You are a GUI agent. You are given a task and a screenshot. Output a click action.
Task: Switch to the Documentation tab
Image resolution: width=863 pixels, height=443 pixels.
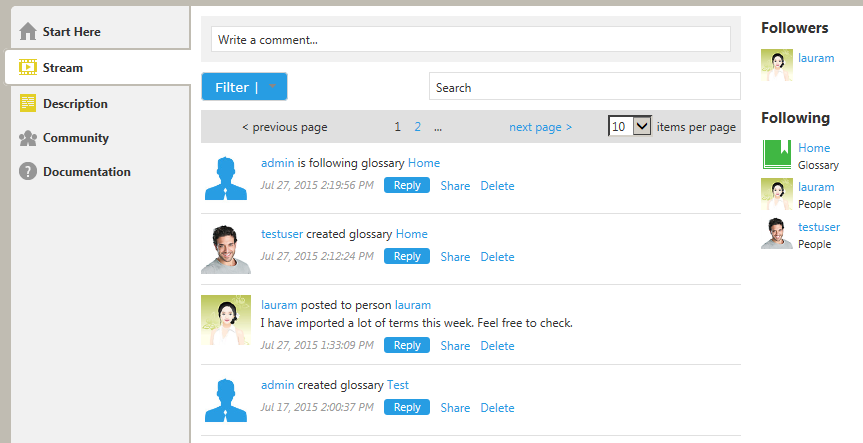point(86,172)
